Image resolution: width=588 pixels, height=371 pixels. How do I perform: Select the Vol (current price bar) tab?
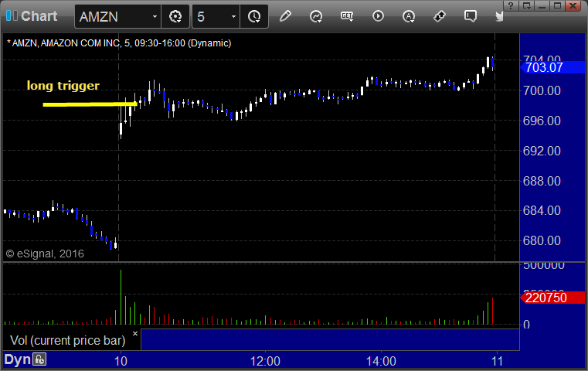(x=68, y=341)
